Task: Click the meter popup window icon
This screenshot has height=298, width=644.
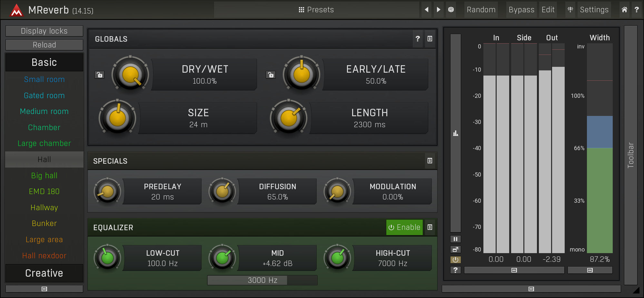Action: tap(455, 250)
